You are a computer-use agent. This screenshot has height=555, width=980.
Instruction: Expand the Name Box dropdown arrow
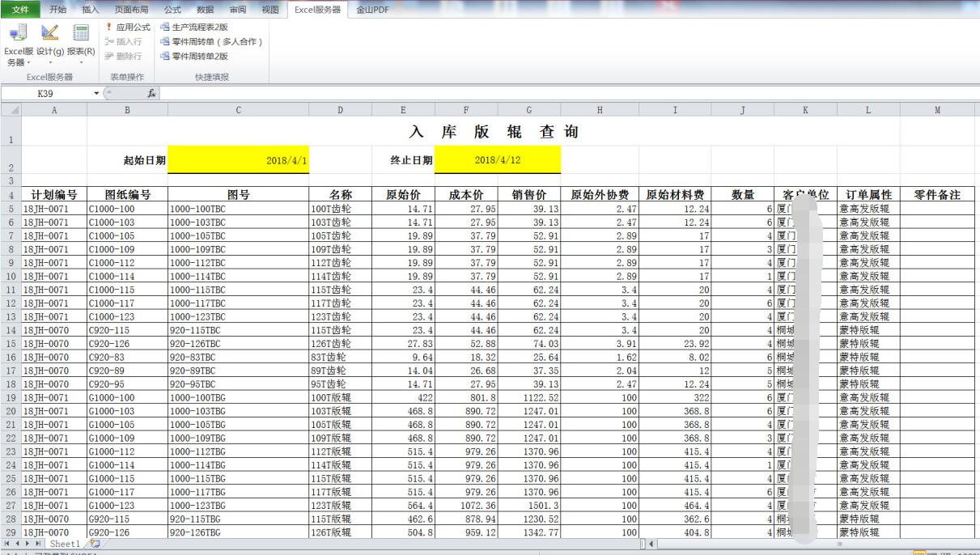[x=97, y=94]
